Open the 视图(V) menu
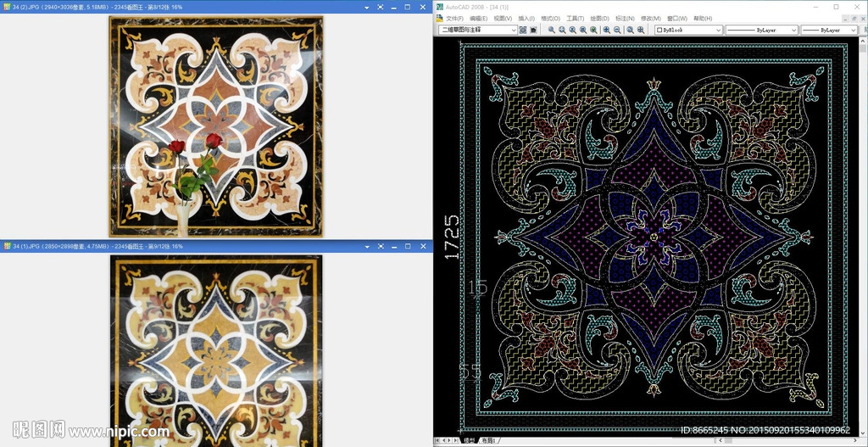This screenshot has width=868, height=447. (x=503, y=19)
